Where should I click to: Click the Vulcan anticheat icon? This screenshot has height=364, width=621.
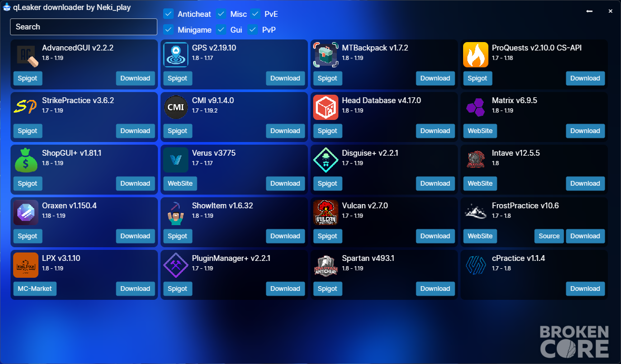pyautogui.click(x=326, y=213)
